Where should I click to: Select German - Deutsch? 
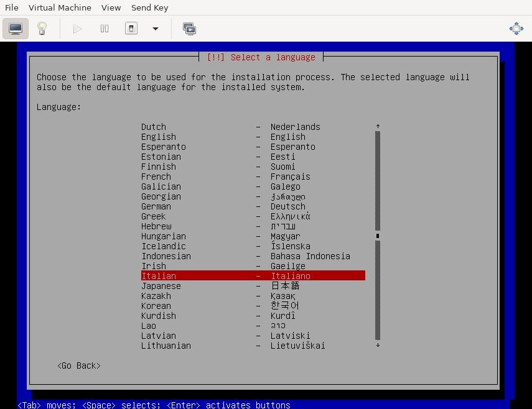[x=253, y=206]
